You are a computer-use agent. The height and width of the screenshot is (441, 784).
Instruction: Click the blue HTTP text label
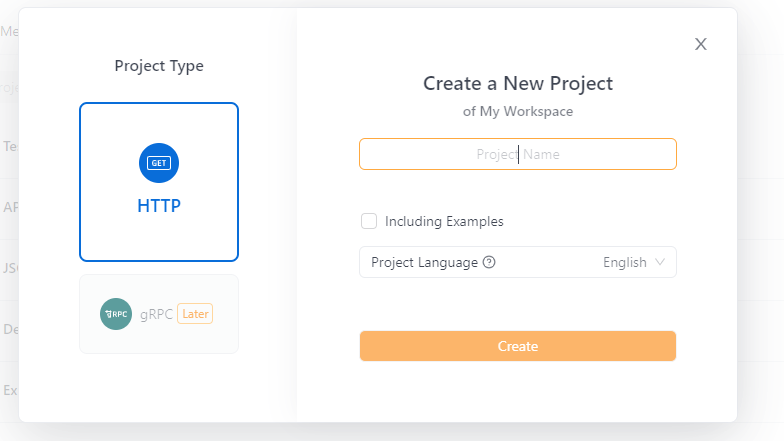159,206
